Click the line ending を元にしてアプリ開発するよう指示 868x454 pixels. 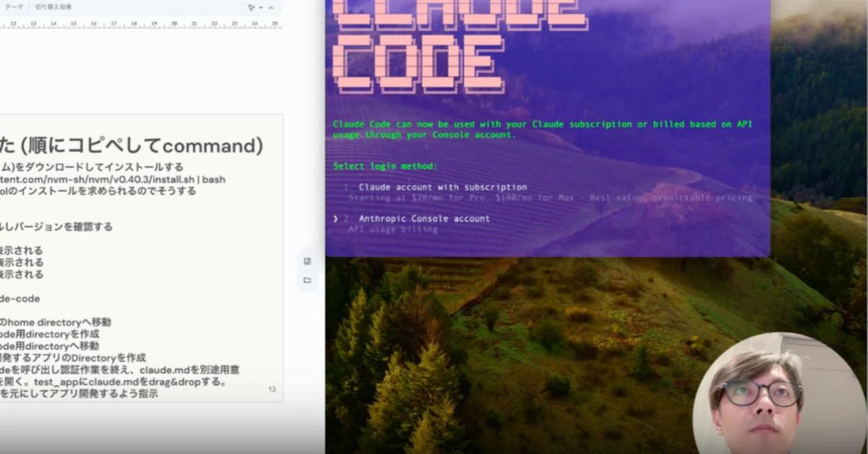79,394
